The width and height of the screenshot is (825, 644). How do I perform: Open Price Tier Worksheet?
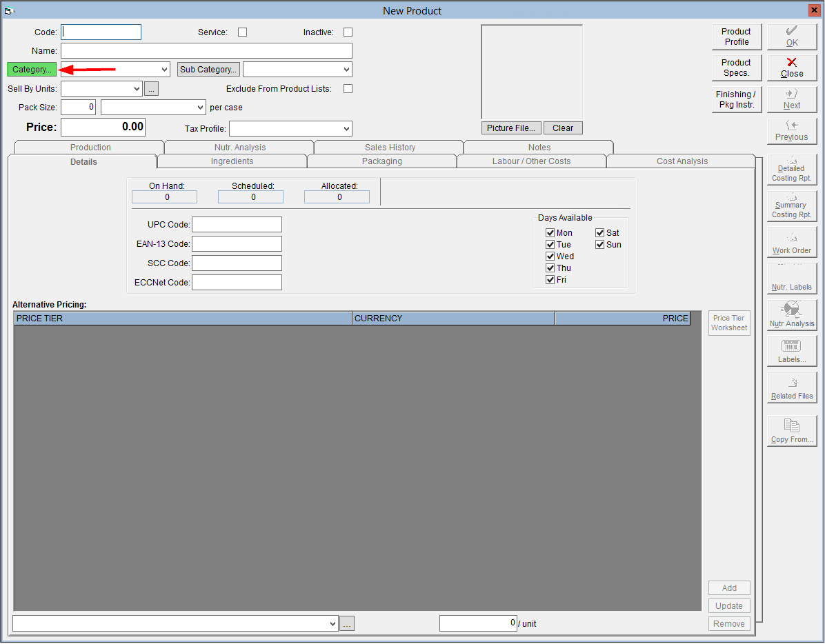tap(728, 323)
